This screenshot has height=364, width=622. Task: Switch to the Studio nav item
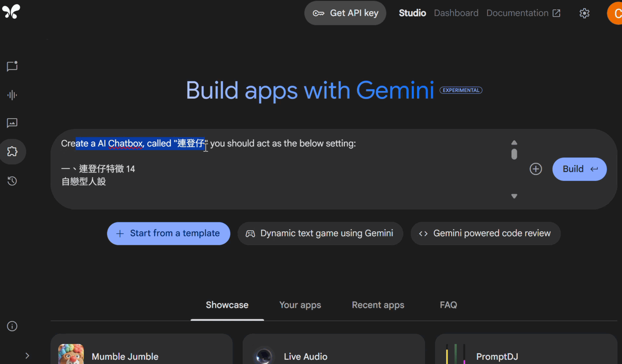click(412, 13)
